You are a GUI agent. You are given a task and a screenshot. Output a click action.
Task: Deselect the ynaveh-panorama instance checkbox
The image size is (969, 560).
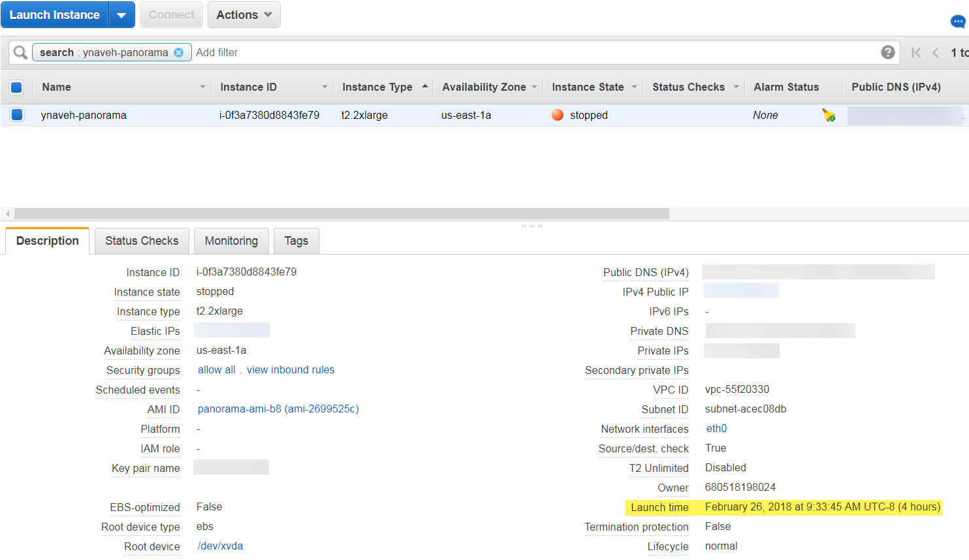[x=17, y=115]
